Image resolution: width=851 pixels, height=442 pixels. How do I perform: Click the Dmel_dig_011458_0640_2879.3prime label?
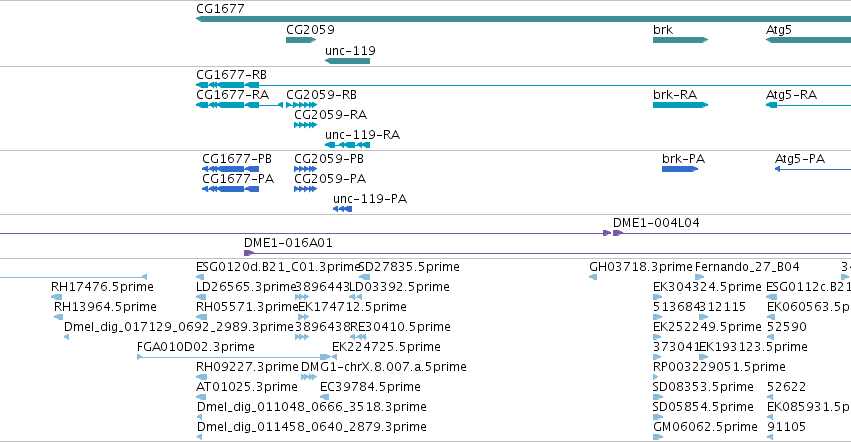point(312,427)
